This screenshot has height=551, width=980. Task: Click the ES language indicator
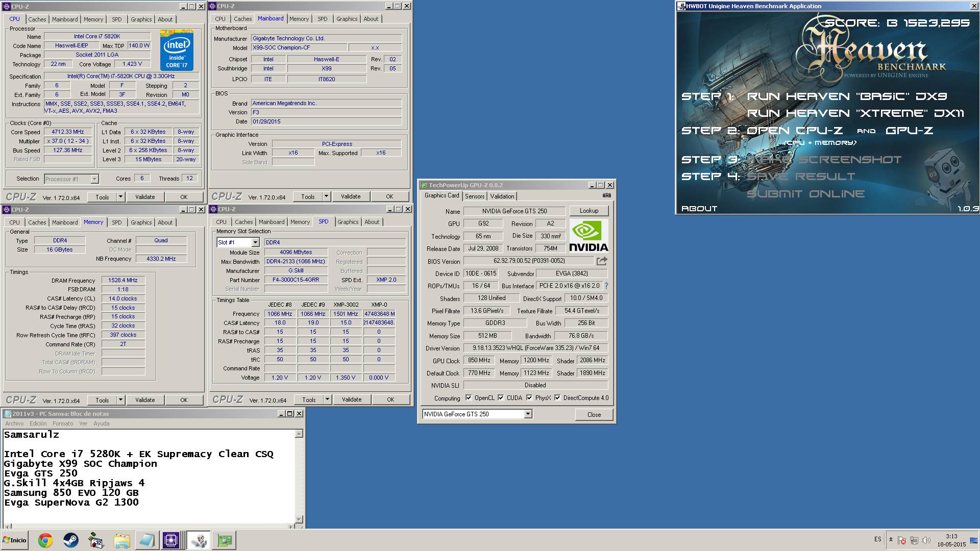tap(877, 539)
